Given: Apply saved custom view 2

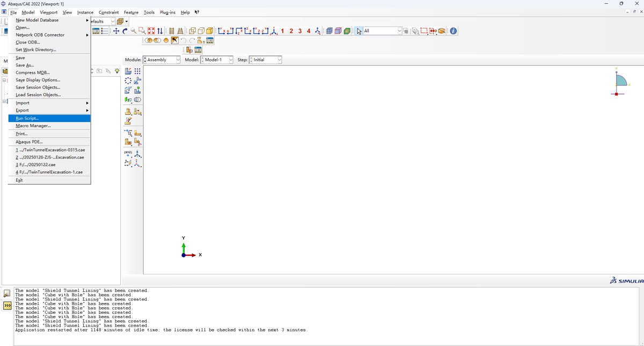Looking at the screenshot, I should pos(291,31).
